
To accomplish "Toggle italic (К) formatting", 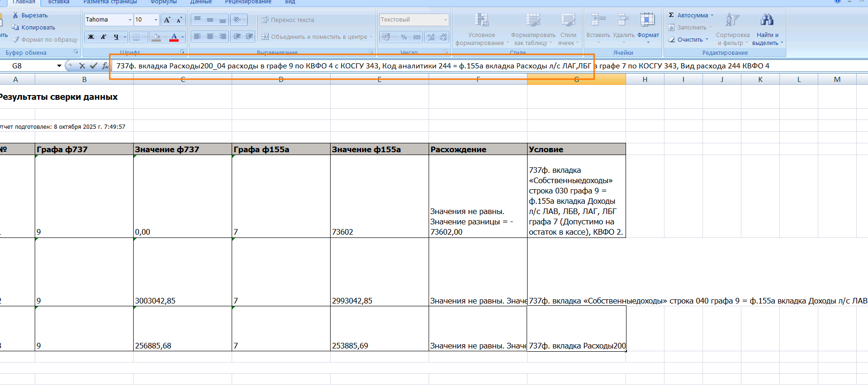I will click(103, 37).
